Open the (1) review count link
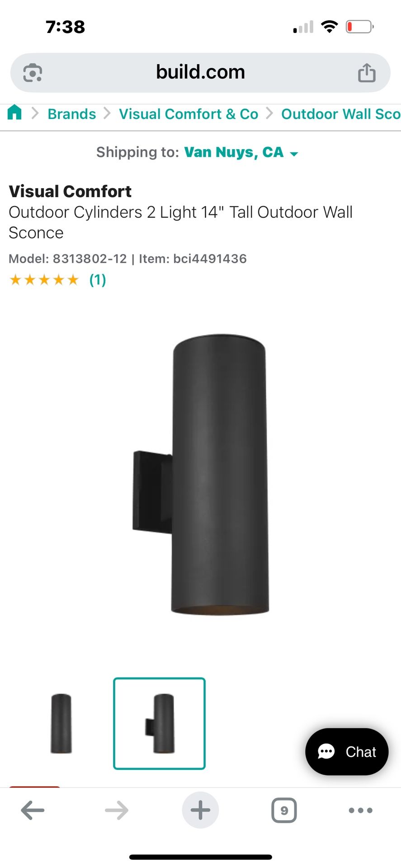401x868 pixels. tap(98, 280)
